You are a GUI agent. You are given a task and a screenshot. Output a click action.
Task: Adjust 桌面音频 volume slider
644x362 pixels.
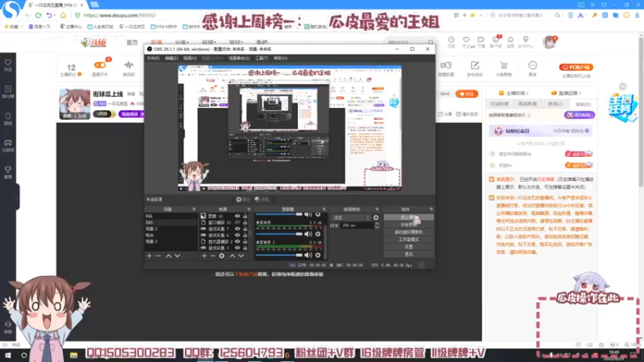279,234
